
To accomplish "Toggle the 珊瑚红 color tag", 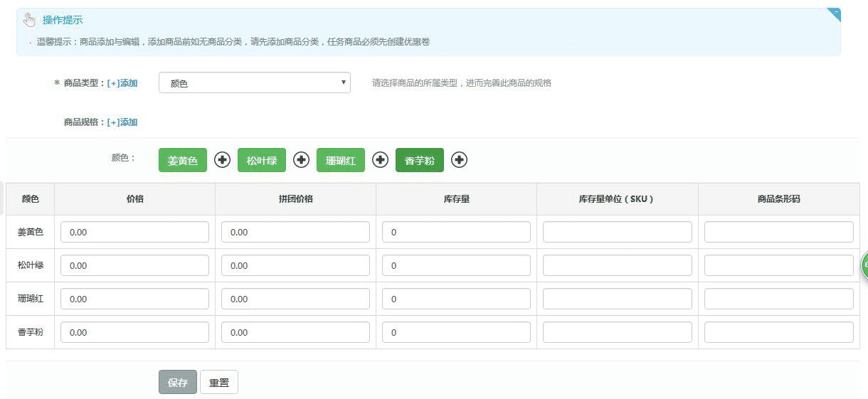I will [341, 160].
